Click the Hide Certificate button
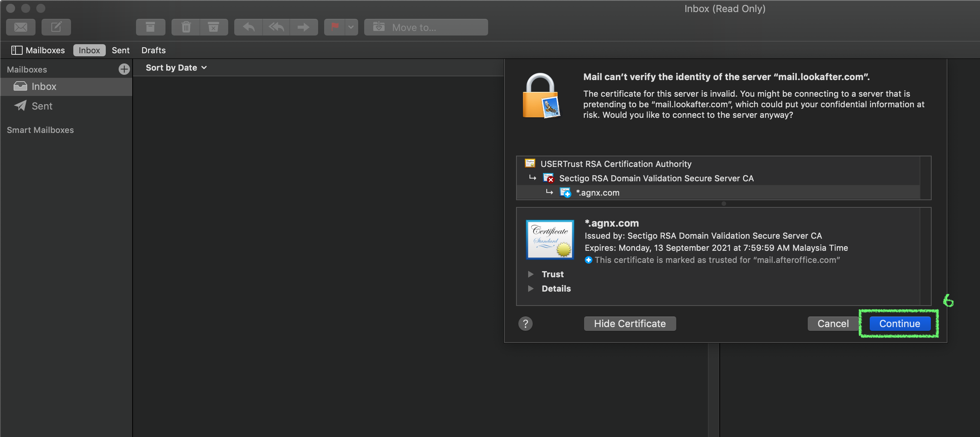 (629, 323)
